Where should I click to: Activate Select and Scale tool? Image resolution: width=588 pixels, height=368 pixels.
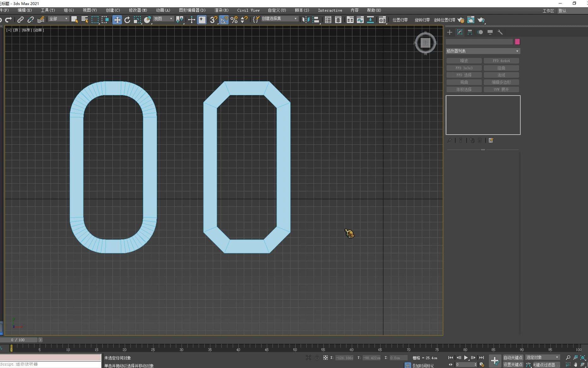(x=137, y=20)
